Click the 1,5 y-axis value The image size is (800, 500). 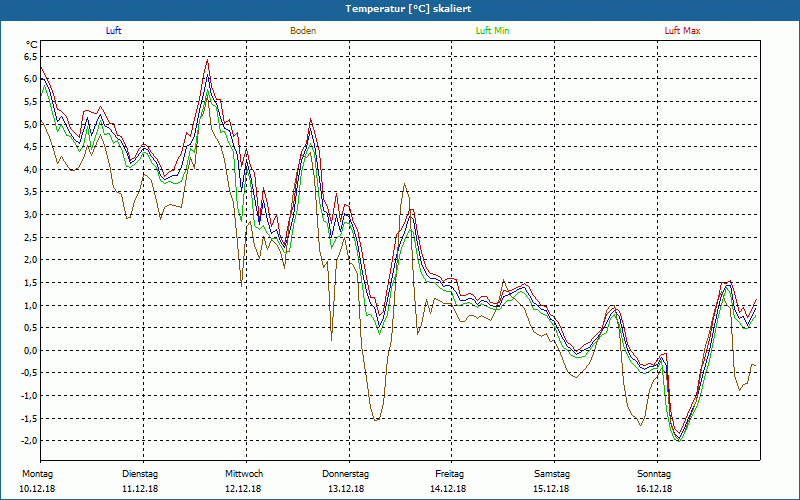tap(31, 282)
